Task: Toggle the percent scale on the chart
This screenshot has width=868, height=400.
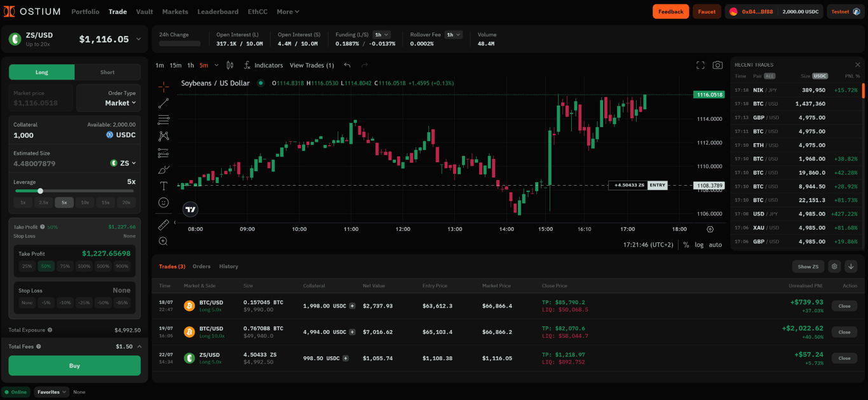Action: (686, 245)
